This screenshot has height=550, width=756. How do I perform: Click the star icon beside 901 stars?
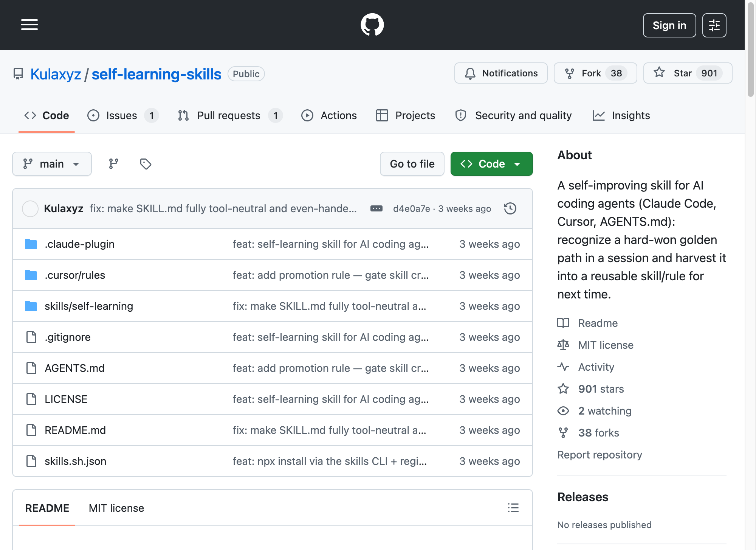(x=563, y=388)
